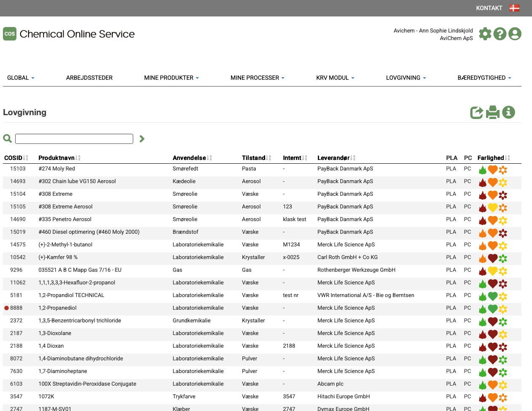
Task: Click the search magnifier icon
Action: point(7,138)
